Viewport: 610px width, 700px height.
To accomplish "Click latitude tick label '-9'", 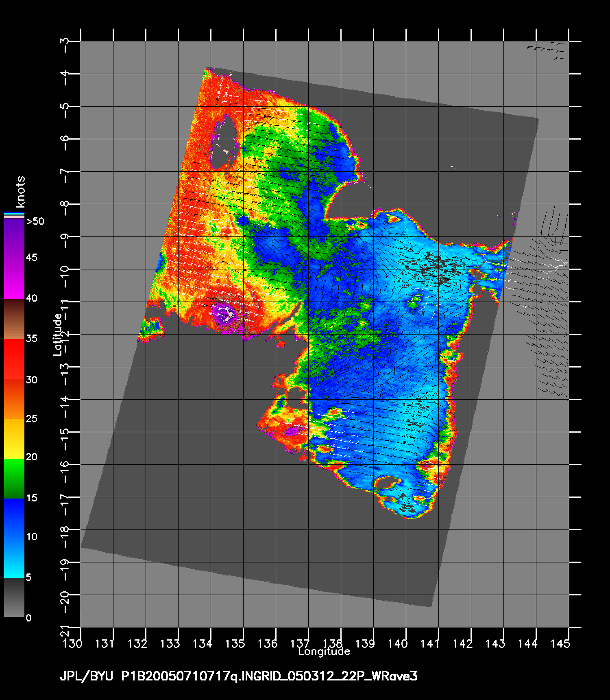I will [x=64, y=240].
